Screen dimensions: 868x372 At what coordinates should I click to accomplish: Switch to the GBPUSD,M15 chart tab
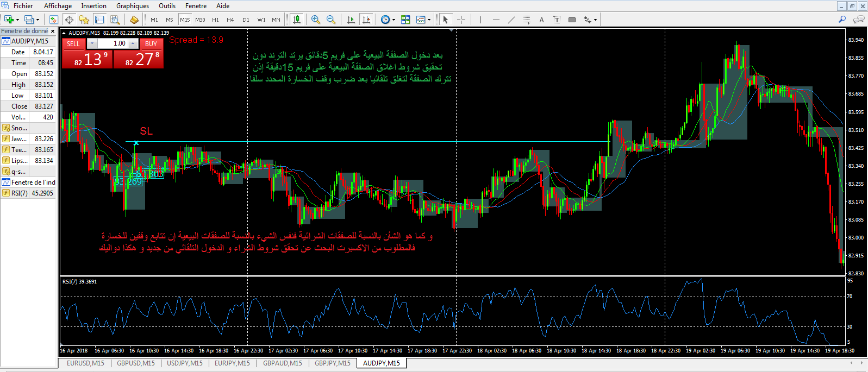(136, 363)
